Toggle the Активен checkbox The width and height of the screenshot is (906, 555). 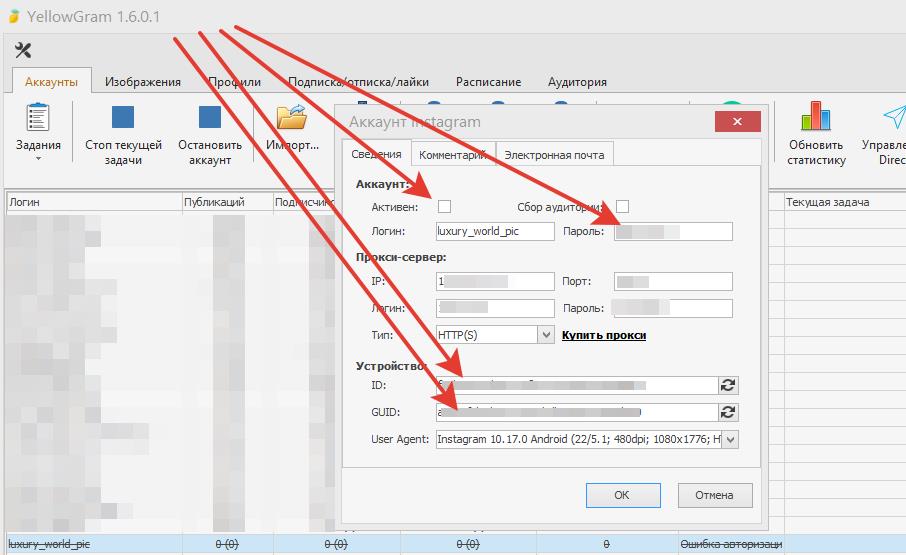[x=444, y=207]
